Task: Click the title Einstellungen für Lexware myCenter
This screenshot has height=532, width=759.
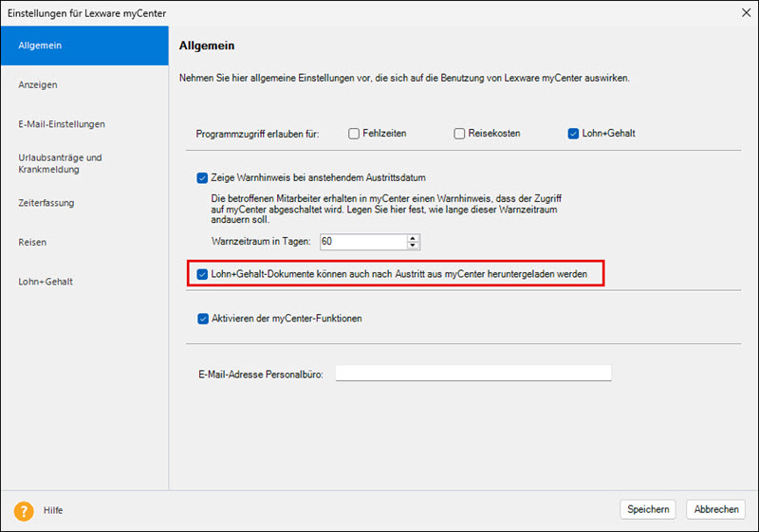Action: coord(86,13)
